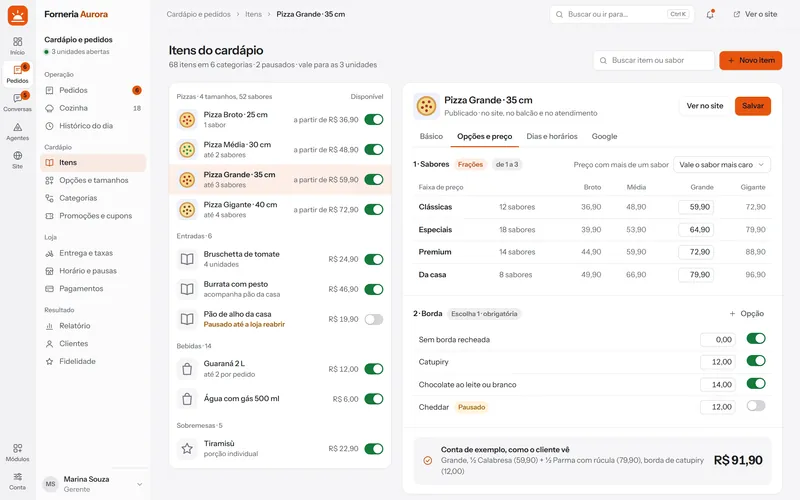The width and height of the screenshot is (800, 500).
Task: Open Conta settings icon in the rail
Action: pyautogui.click(x=17, y=481)
